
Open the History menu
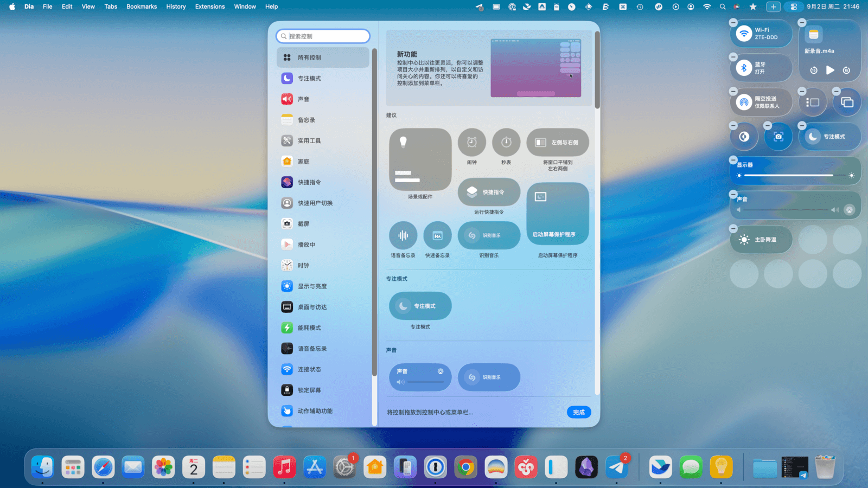tap(176, 7)
